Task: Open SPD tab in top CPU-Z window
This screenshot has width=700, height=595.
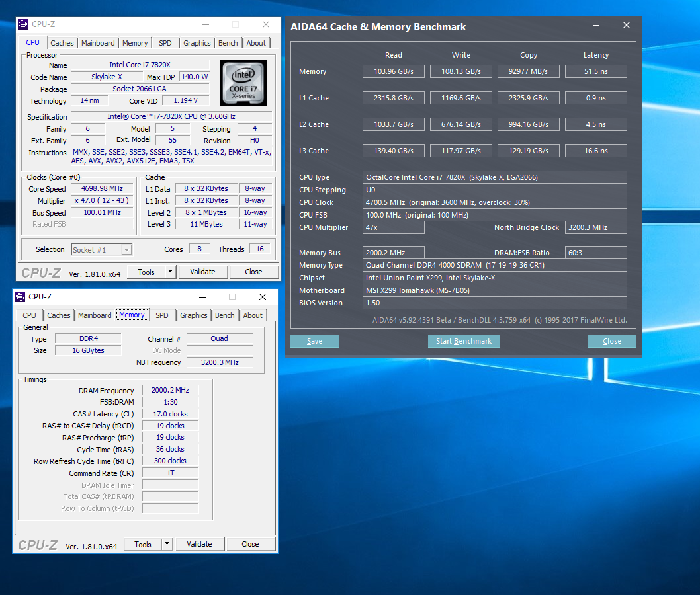Action: [x=165, y=43]
